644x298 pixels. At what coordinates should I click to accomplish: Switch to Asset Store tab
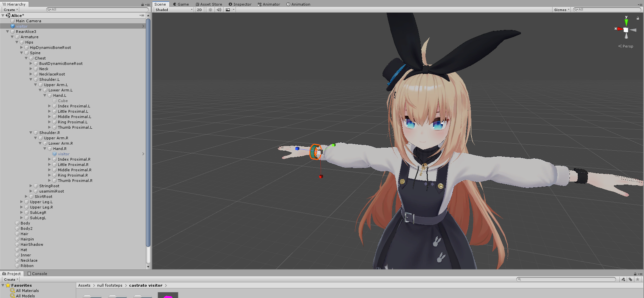209,4
